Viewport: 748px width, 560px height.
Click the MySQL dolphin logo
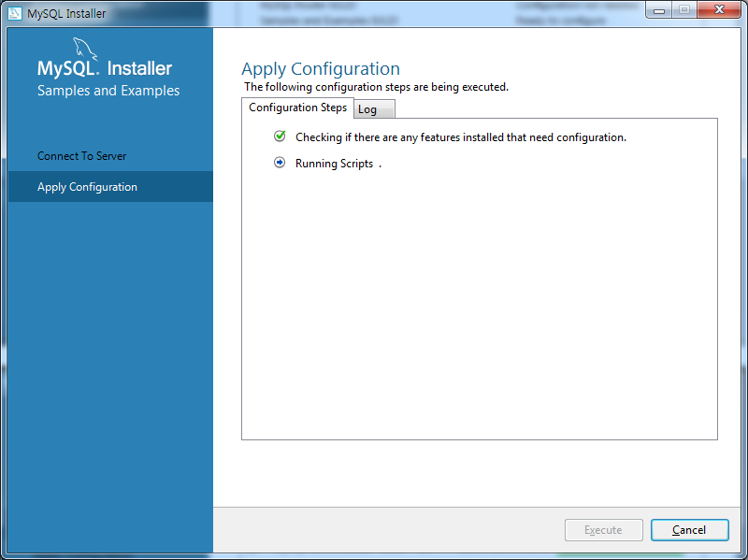tap(85, 49)
